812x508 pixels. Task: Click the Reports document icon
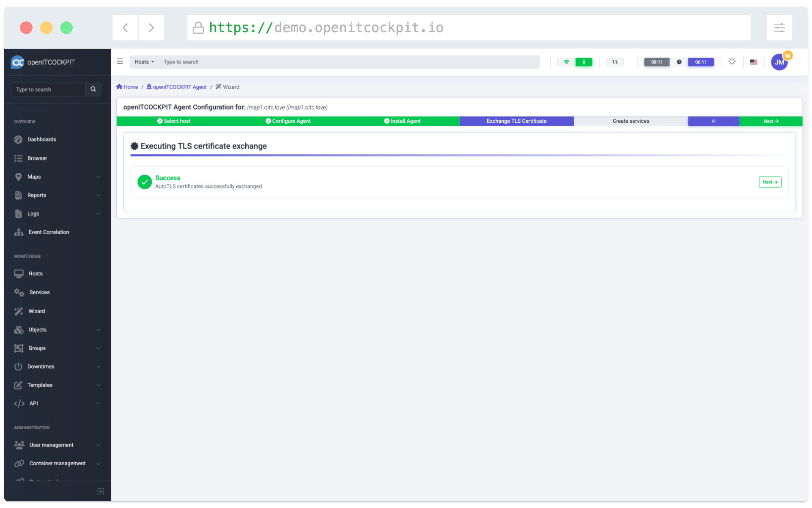click(18, 196)
